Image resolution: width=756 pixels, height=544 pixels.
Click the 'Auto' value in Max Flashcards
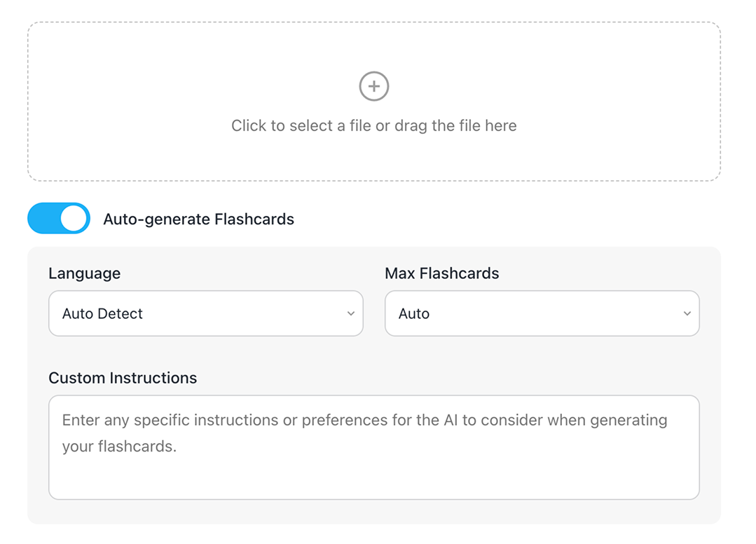414,314
